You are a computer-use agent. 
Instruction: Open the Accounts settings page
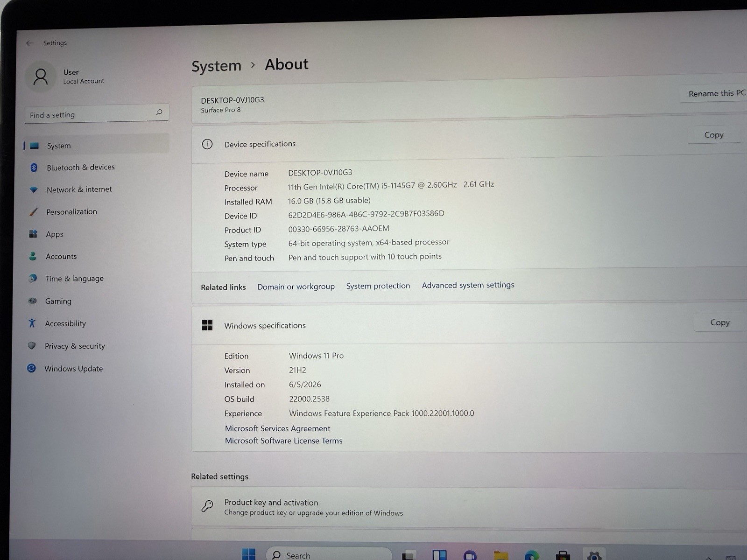(x=95, y=256)
